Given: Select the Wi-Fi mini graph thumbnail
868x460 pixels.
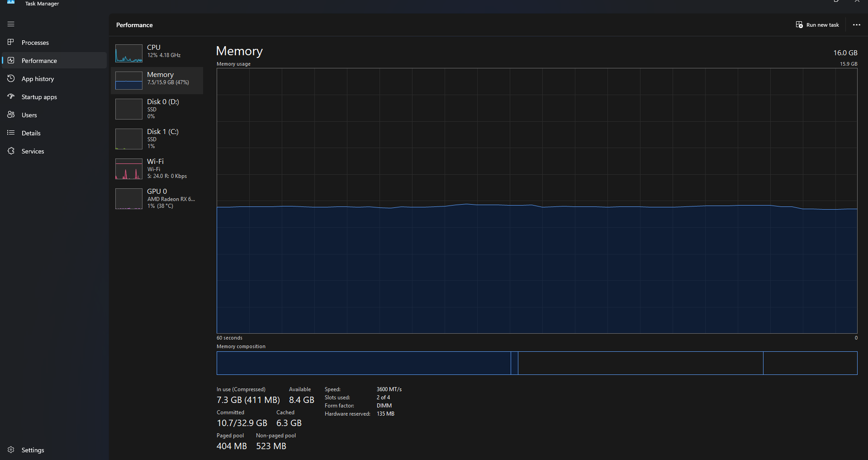Looking at the screenshot, I should (x=129, y=168).
